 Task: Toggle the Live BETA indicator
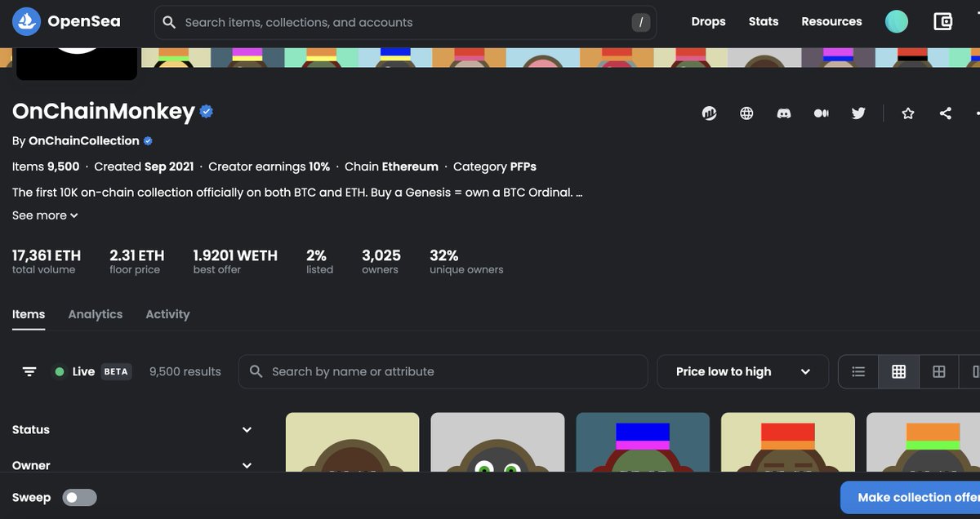click(x=91, y=371)
